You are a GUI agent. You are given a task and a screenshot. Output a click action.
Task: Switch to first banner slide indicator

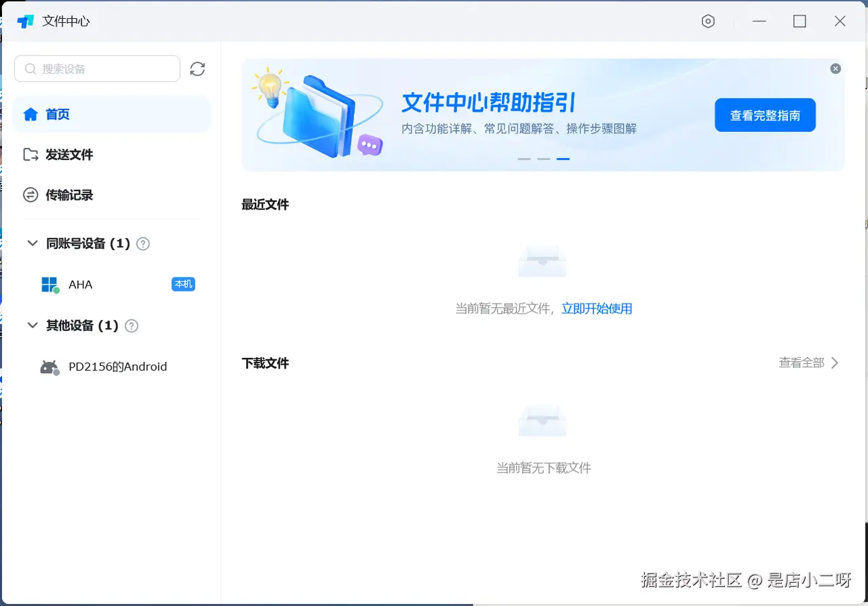pos(524,159)
